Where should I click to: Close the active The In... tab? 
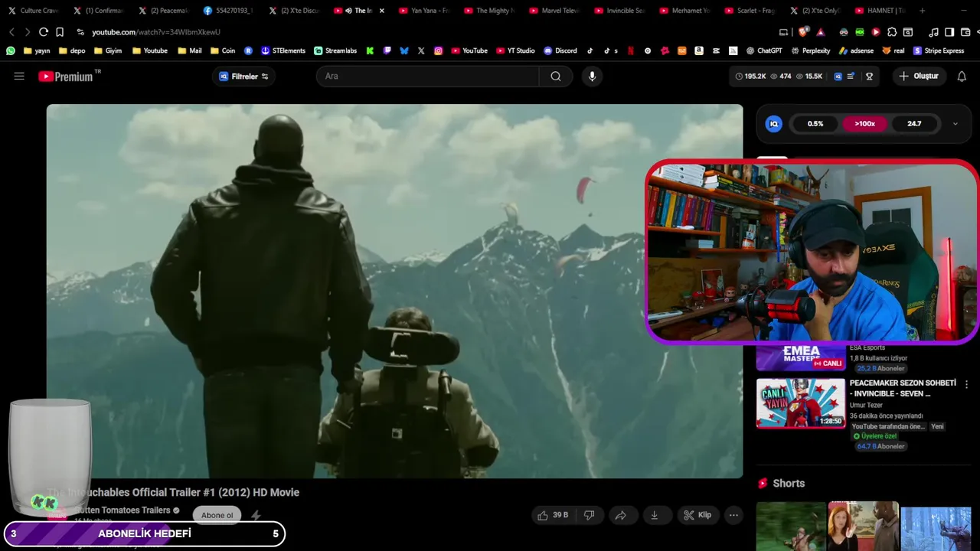382,11
